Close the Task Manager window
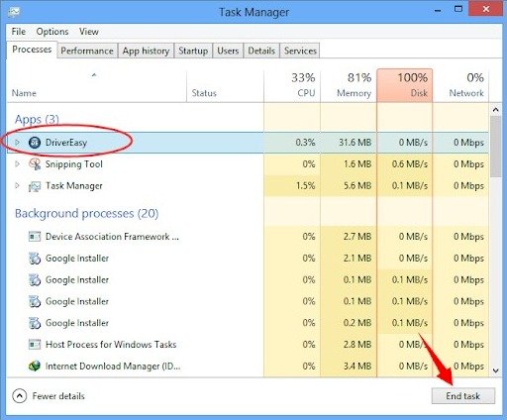Image resolution: width=507 pixels, height=420 pixels. (486, 9)
